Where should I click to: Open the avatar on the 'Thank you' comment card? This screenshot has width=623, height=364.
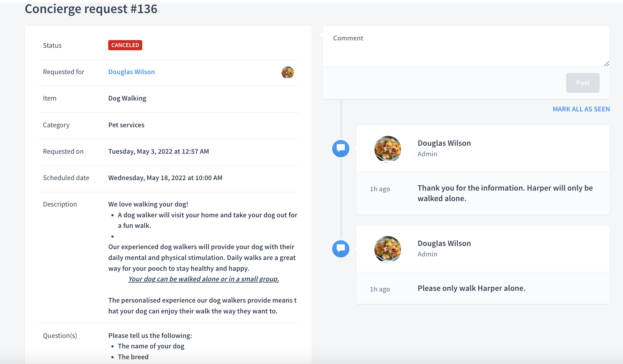388,149
